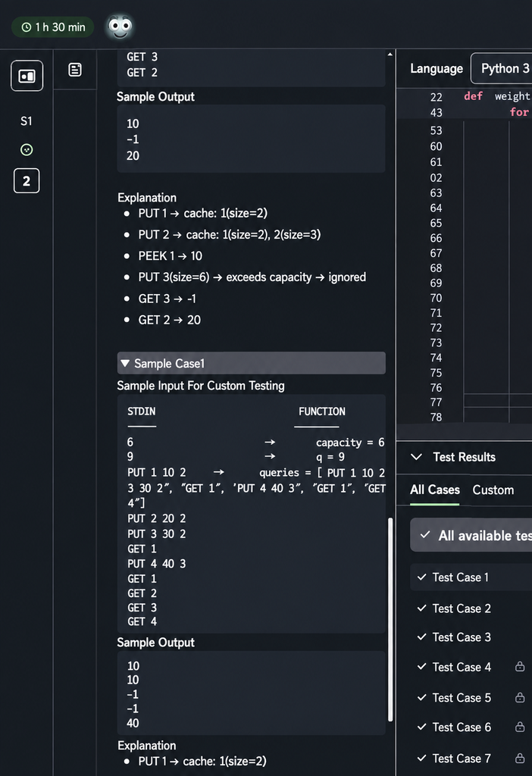Collapse the Sample Case1 section
Screen dimensions: 532x776
pyautogui.click(x=252, y=363)
